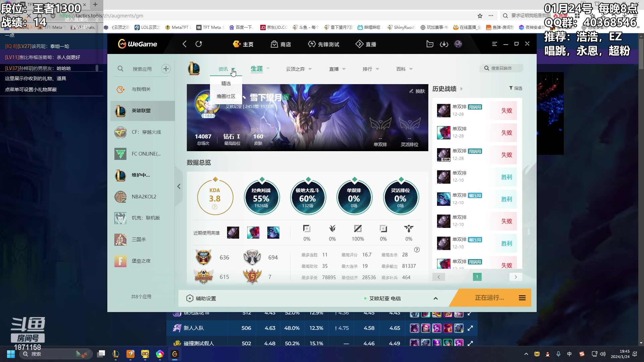Select 英雄联盟 in the app sidebar

pyautogui.click(x=143, y=111)
